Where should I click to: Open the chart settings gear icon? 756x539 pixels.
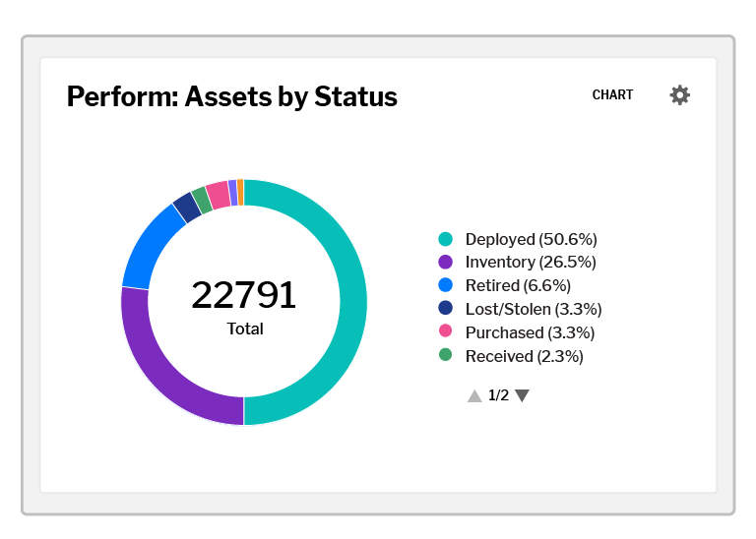tap(679, 94)
